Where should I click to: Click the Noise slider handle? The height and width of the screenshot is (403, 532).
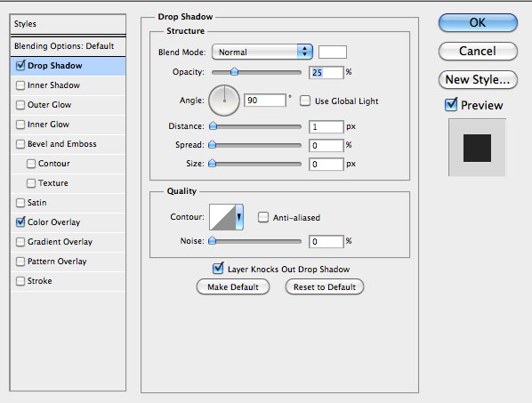(212, 241)
